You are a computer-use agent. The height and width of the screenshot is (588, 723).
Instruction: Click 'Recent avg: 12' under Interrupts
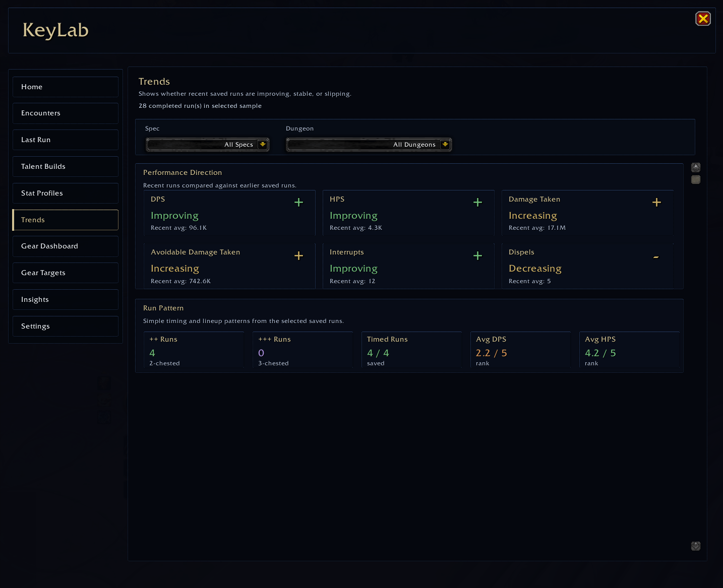tap(352, 281)
